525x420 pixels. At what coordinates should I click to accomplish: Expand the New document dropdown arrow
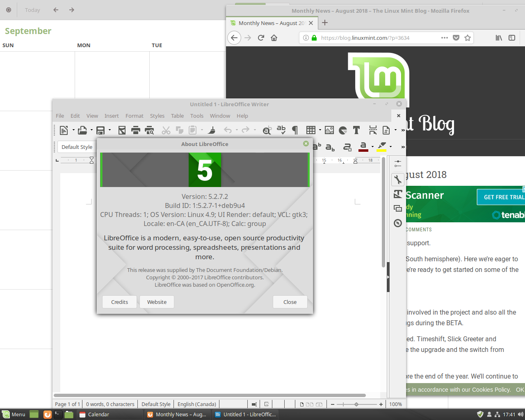point(73,130)
